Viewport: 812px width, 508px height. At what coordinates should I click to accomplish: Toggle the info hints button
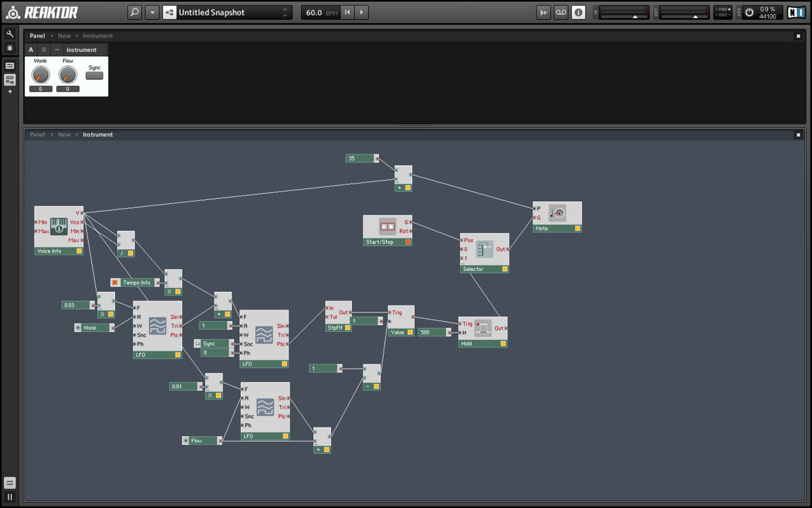tap(579, 12)
